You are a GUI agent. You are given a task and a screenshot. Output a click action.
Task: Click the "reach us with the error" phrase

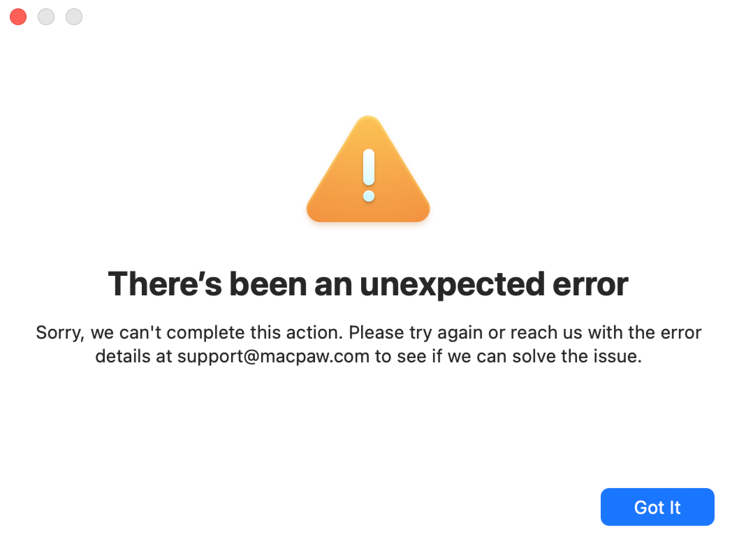pos(606,332)
